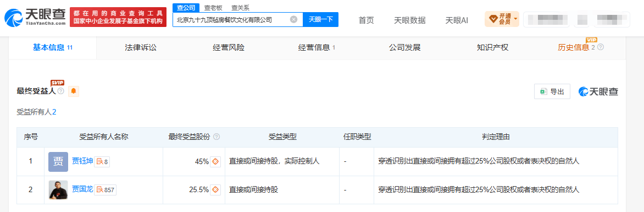Click the photo avatar of 贾国龙

(x=58, y=190)
